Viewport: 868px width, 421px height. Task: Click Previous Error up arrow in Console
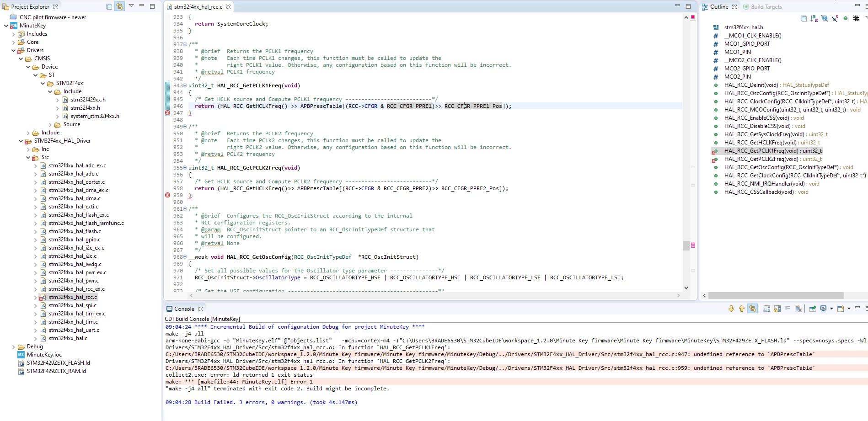click(742, 309)
